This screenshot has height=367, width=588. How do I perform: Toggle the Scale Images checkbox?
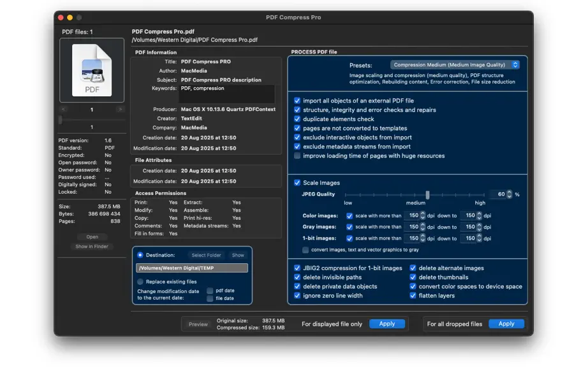point(297,183)
